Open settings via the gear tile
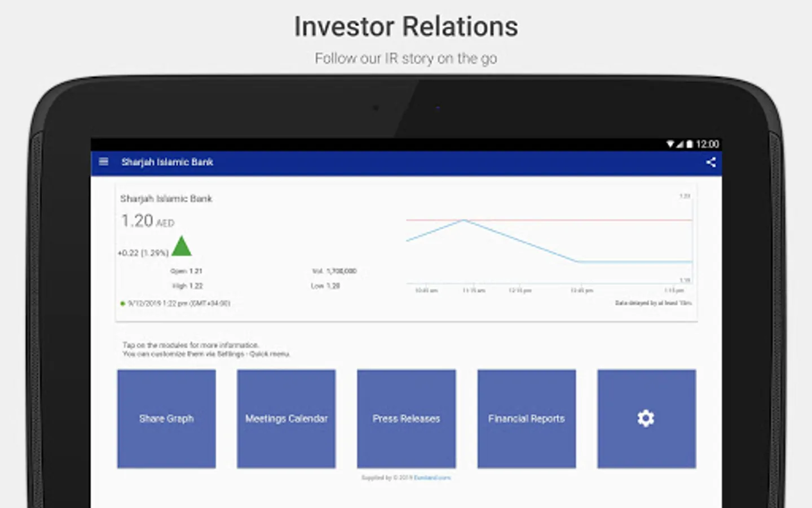 click(647, 419)
